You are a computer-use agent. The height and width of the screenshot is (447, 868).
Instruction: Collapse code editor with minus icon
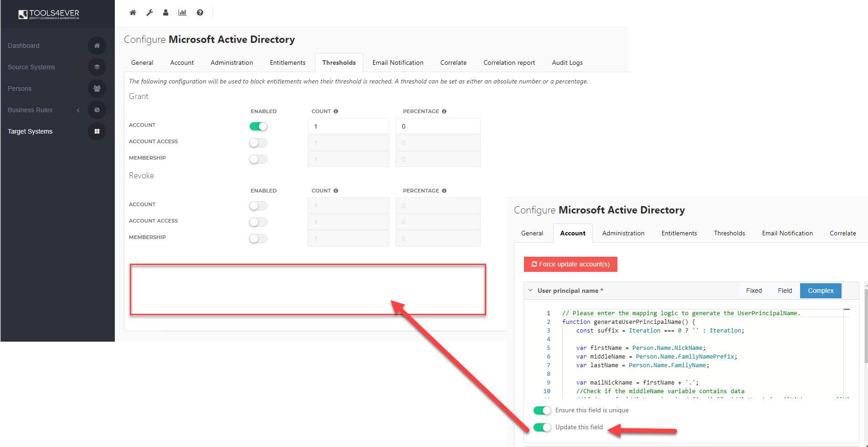click(x=847, y=309)
